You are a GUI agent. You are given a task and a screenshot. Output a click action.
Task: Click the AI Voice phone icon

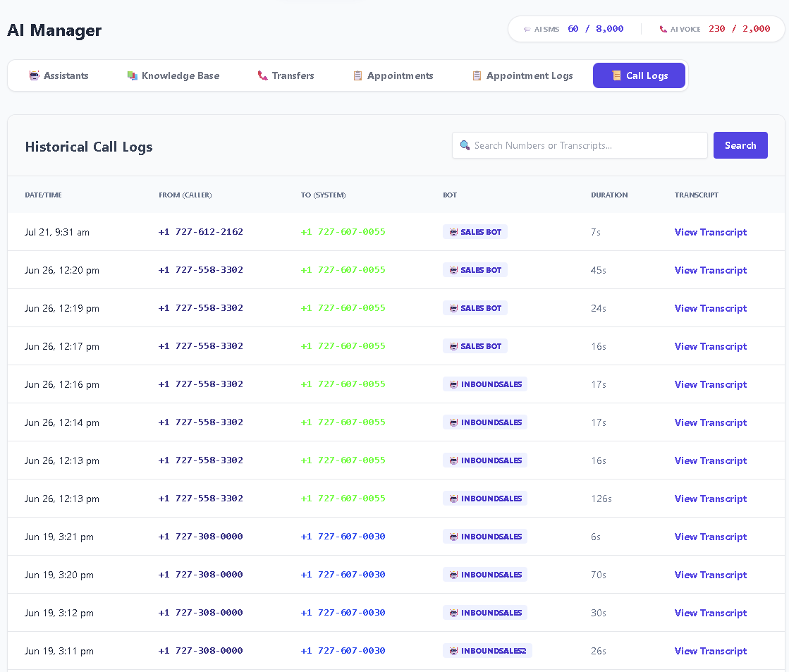tap(663, 29)
